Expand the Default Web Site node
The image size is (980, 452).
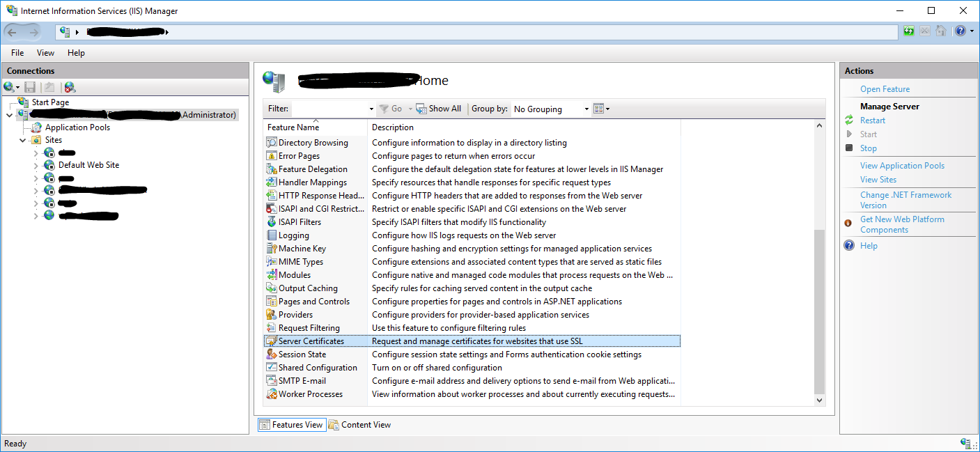point(36,165)
